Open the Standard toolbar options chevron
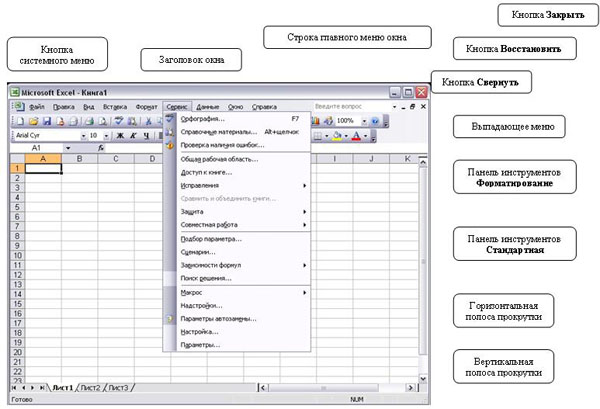Viewport: 600px width, 409px height. [x=386, y=122]
